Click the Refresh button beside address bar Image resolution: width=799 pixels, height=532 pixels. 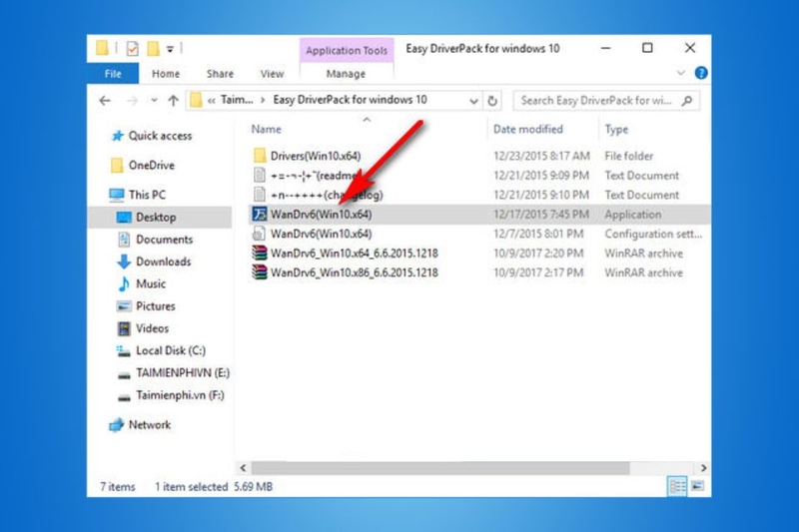click(x=492, y=101)
